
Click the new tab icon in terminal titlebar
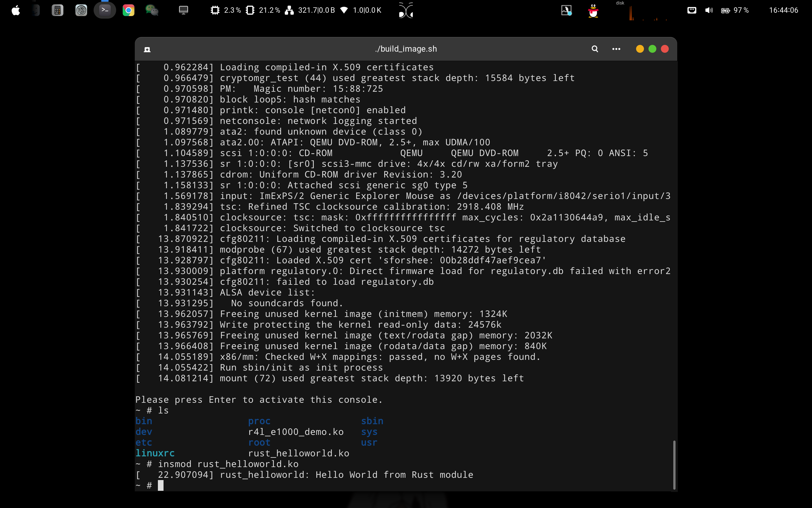[147, 49]
